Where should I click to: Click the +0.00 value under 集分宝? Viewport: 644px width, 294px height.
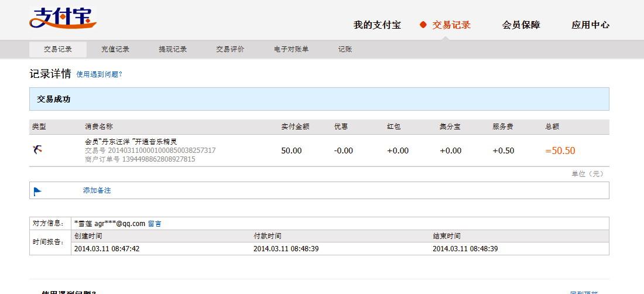(451, 151)
